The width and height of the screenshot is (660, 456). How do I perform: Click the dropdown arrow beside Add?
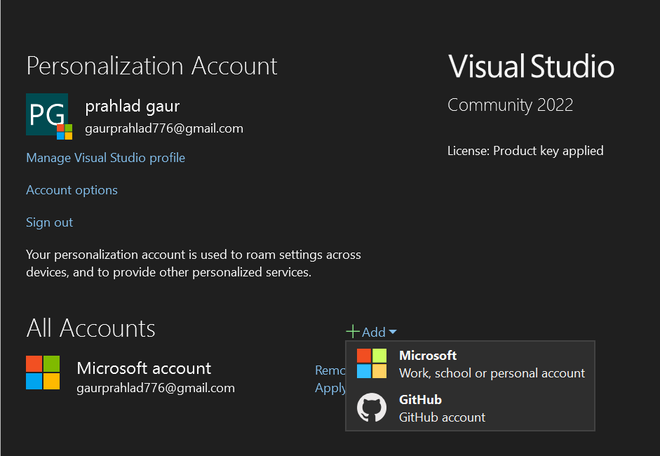(x=393, y=332)
